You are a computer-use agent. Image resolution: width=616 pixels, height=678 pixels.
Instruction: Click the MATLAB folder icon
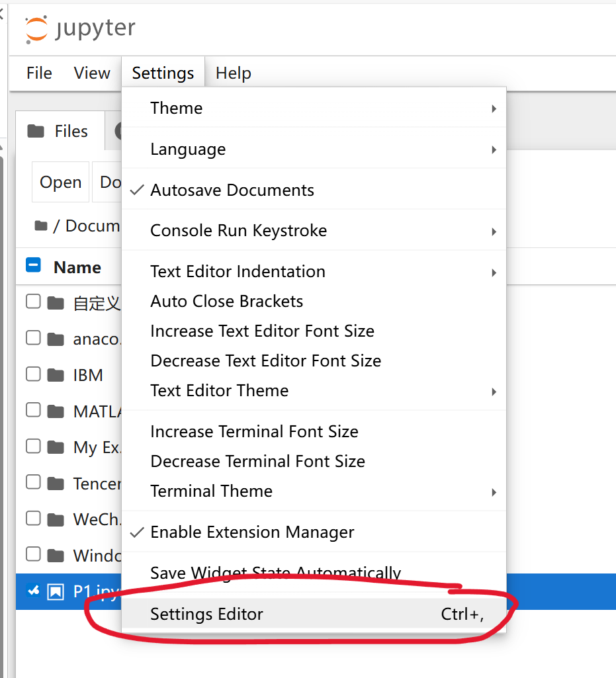click(56, 411)
